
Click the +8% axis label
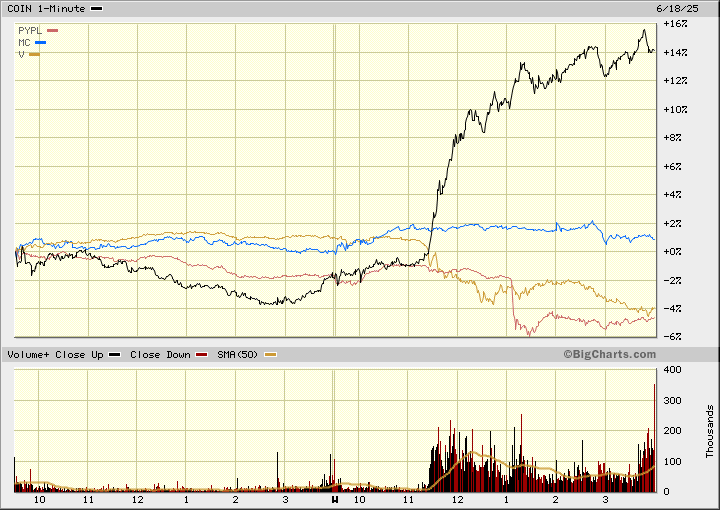point(673,138)
